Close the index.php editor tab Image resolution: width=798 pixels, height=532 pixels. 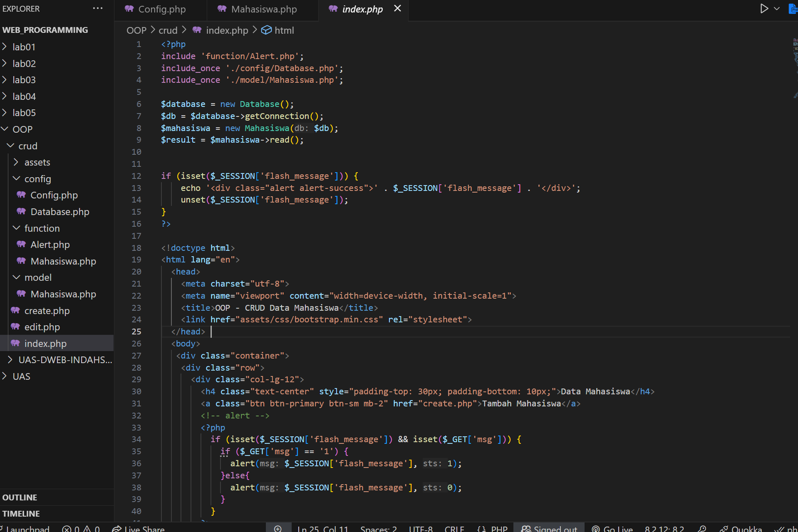point(398,8)
